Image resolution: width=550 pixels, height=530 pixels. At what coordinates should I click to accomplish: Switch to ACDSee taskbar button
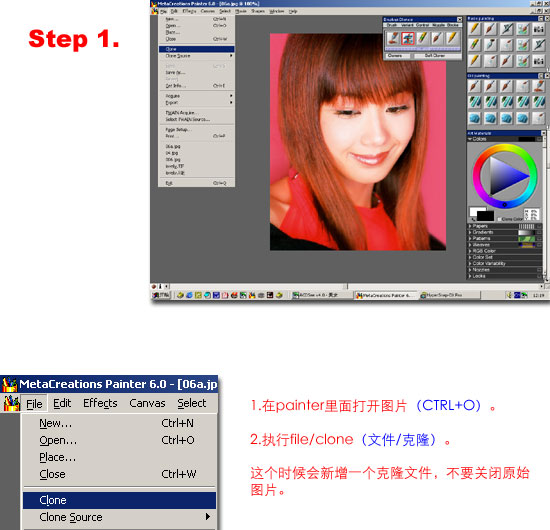[x=321, y=295]
